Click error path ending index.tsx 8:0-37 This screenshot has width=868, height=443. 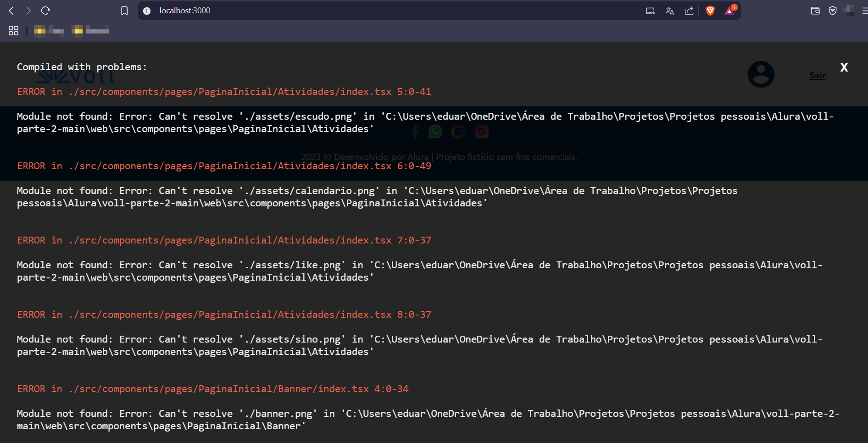pyautogui.click(x=224, y=315)
